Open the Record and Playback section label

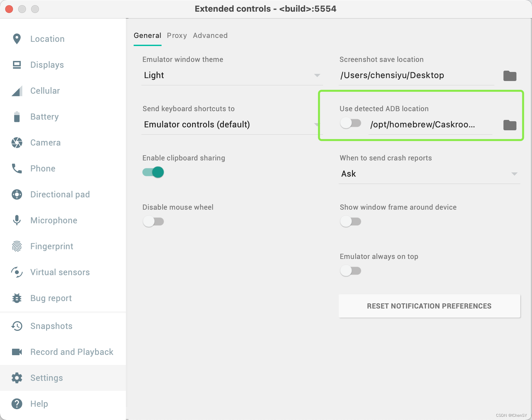pos(72,352)
